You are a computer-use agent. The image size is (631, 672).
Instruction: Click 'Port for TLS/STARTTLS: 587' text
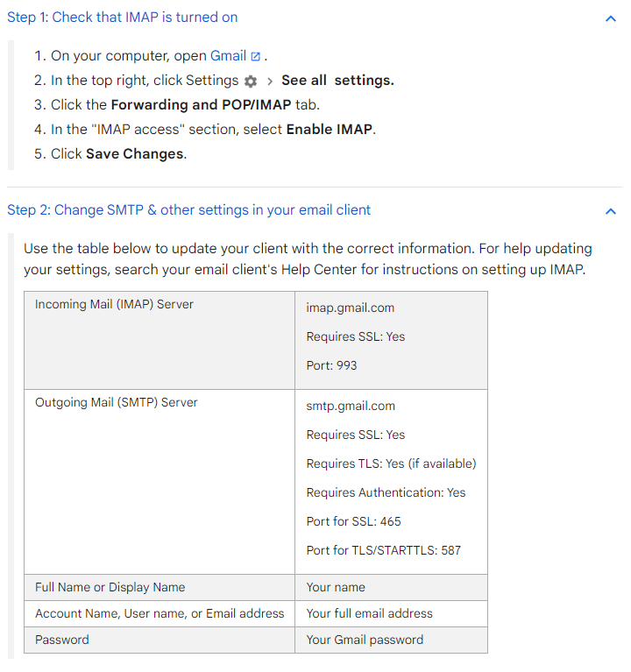pyautogui.click(x=383, y=550)
